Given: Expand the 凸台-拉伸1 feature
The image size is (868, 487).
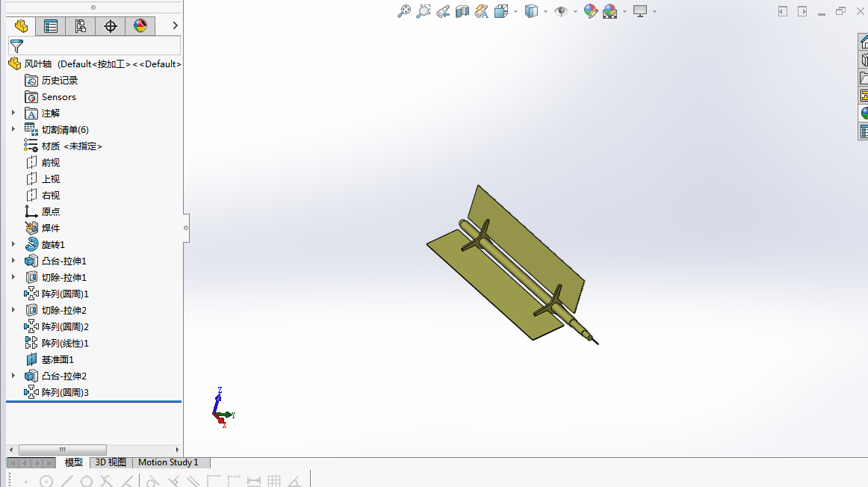Looking at the screenshot, I should (x=13, y=261).
